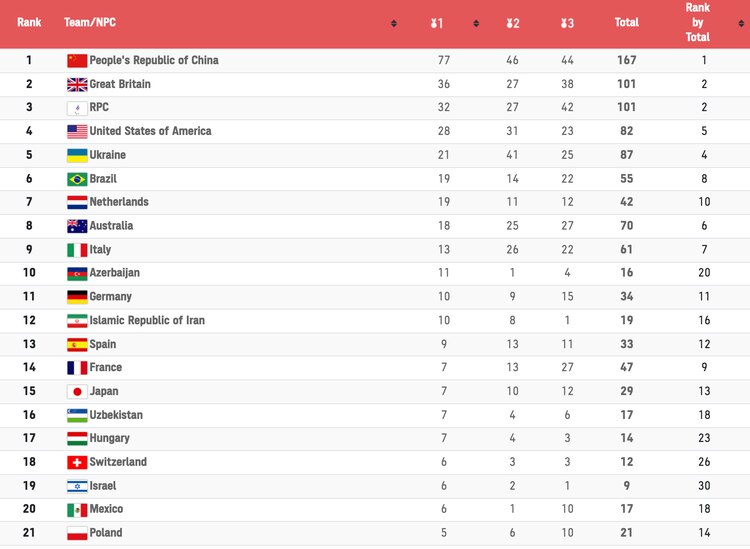Screen dimensions: 750x549
Task: Select the Netherlands team name
Action: coord(119,202)
